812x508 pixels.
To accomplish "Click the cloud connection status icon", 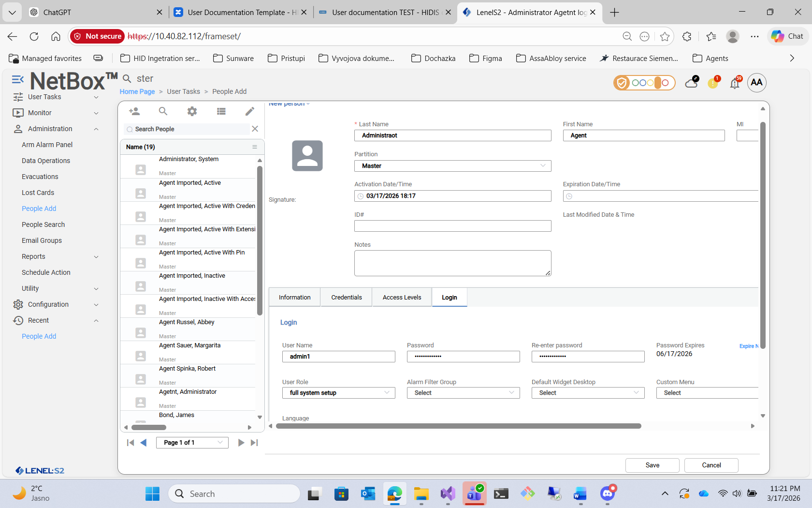I will tap(692, 83).
